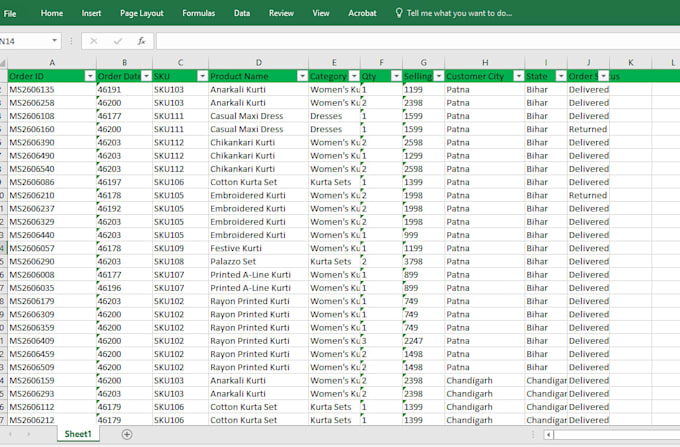Image resolution: width=680 pixels, height=447 pixels.
Task: Open the Review tab
Action: click(x=281, y=13)
